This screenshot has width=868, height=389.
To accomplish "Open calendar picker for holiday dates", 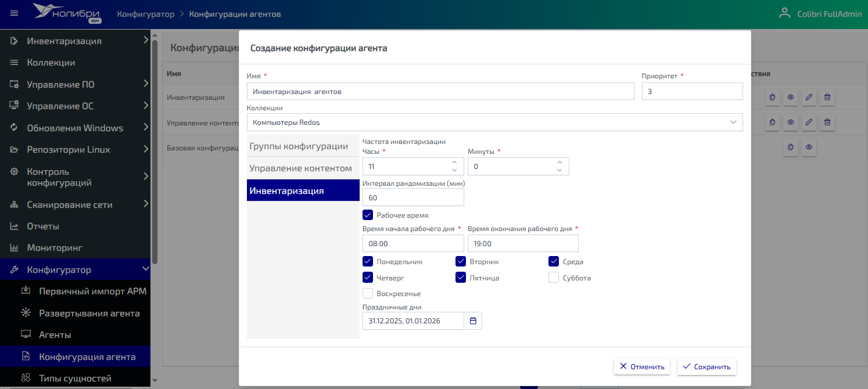I will click(x=473, y=321).
